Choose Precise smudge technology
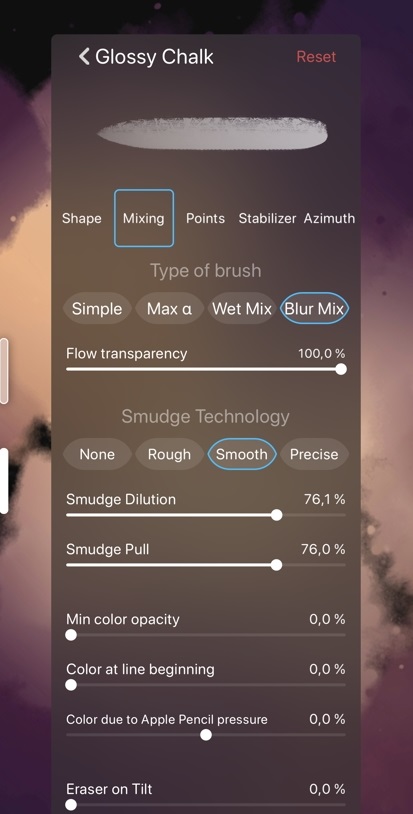Screen dimensions: 413x814 pyautogui.click(x=314, y=454)
